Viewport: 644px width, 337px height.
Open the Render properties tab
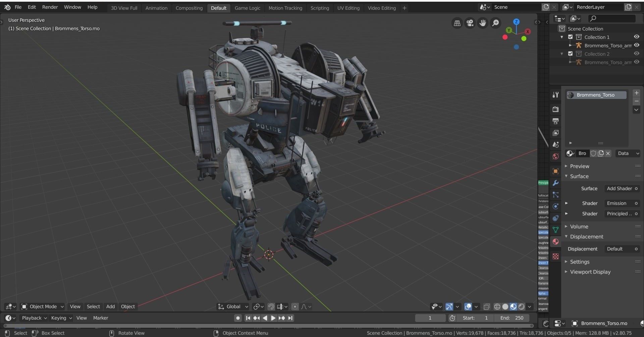tap(555, 109)
